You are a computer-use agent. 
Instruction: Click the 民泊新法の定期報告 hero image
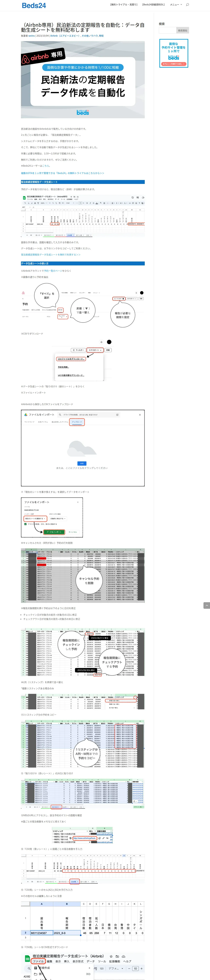coord(83,80)
